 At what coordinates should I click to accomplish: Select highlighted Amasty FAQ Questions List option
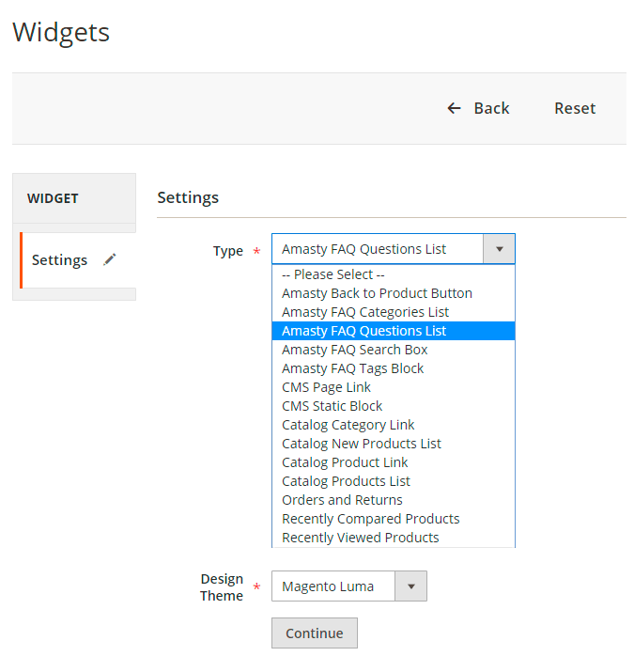pyautogui.click(x=394, y=331)
